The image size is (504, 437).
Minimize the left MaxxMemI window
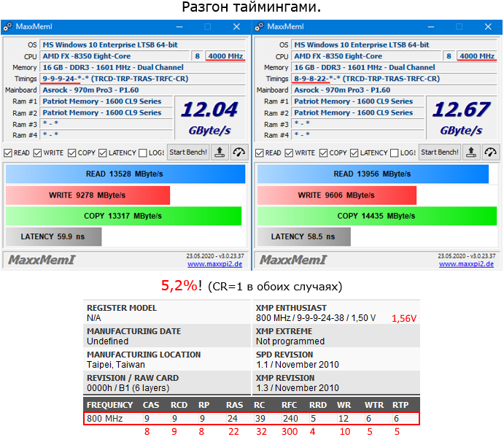[x=179, y=27]
